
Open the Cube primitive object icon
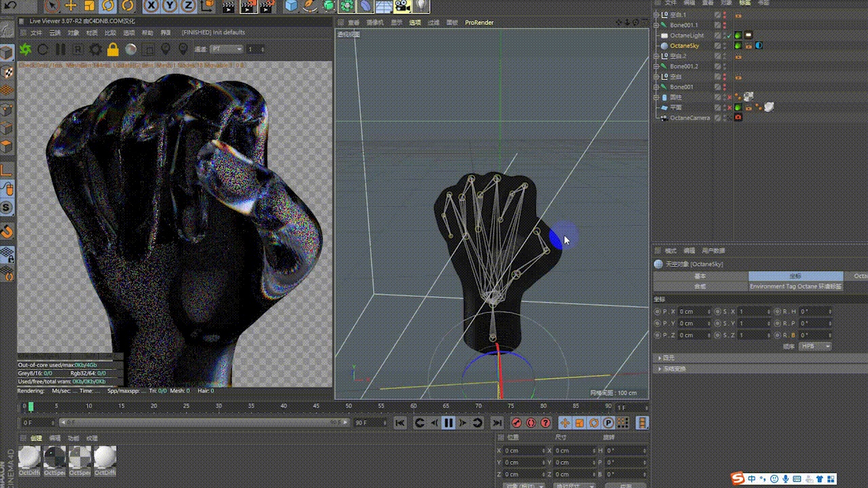pyautogui.click(x=291, y=6)
